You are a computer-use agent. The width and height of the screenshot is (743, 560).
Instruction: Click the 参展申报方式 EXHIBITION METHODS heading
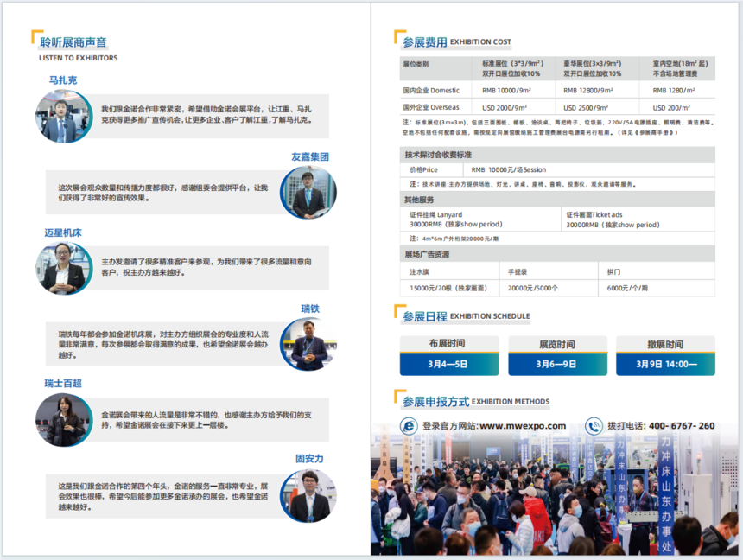(476, 402)
